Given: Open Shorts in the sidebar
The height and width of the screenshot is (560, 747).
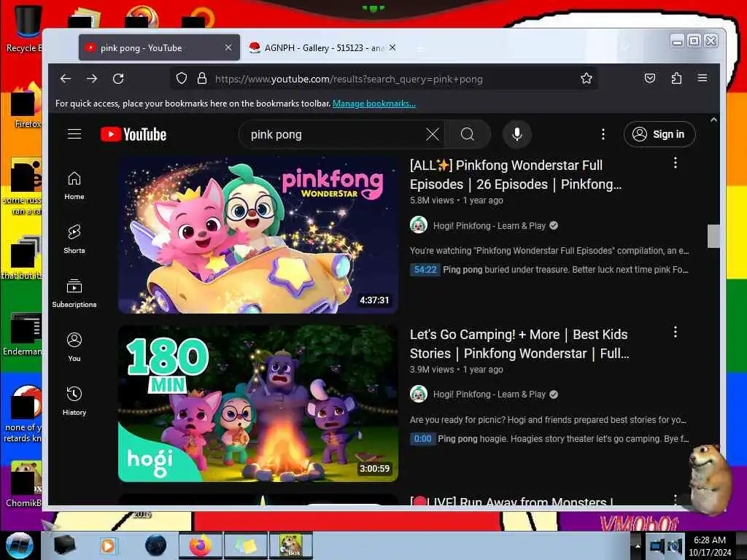Looking at the screenshot, I should tap(74, 239).
